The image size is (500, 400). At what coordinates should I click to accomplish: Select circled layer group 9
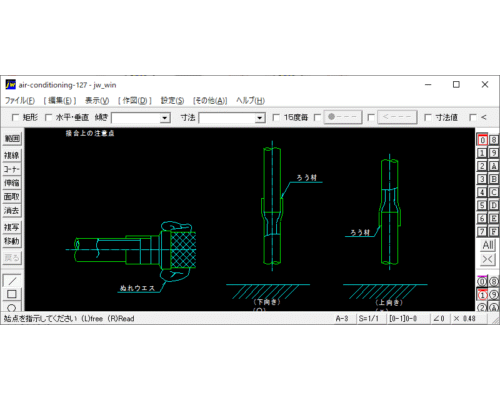click(494, 295)
